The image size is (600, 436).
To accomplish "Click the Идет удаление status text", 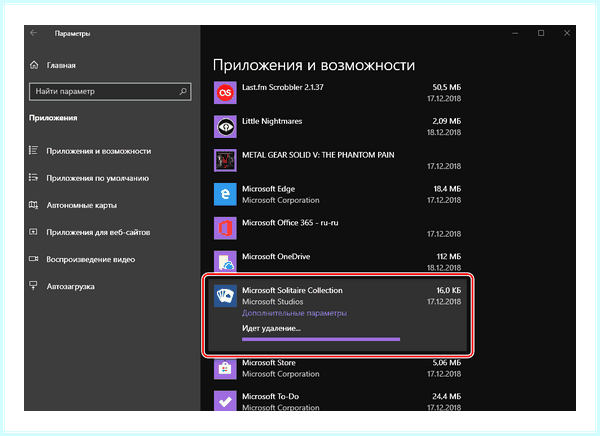I will coord(271,328).
